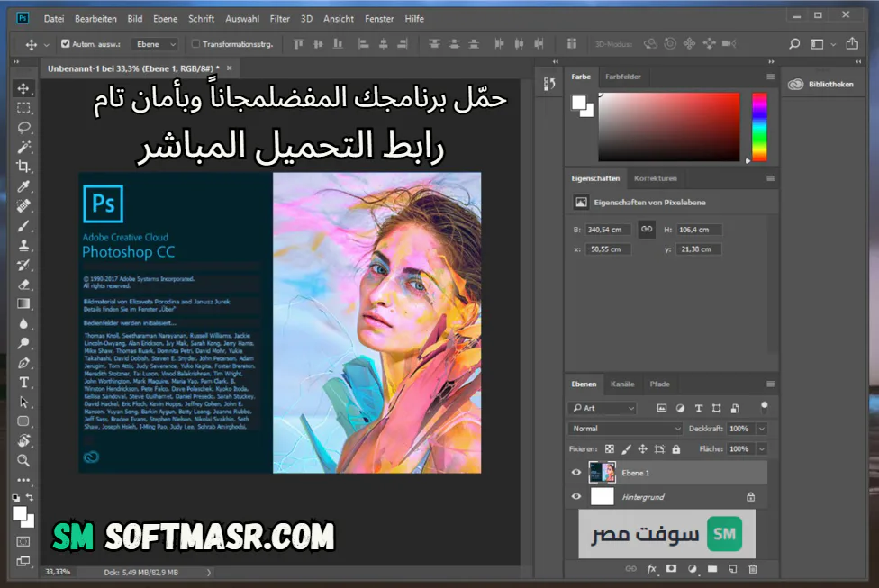Hide the Hintergrund layer

576,497
